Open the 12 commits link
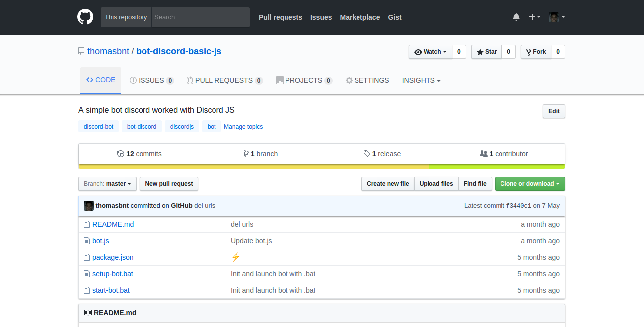The image size is (644, 327). [140, 154]
